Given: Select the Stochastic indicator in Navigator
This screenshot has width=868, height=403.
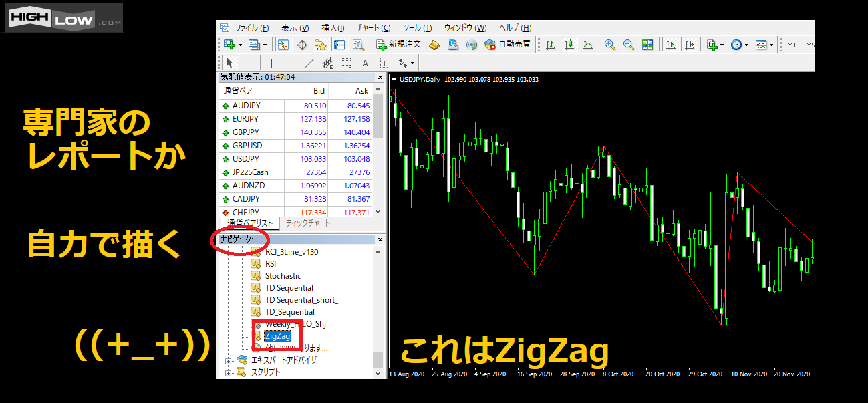Looking at the screenshot, I should tap(283, 275).
